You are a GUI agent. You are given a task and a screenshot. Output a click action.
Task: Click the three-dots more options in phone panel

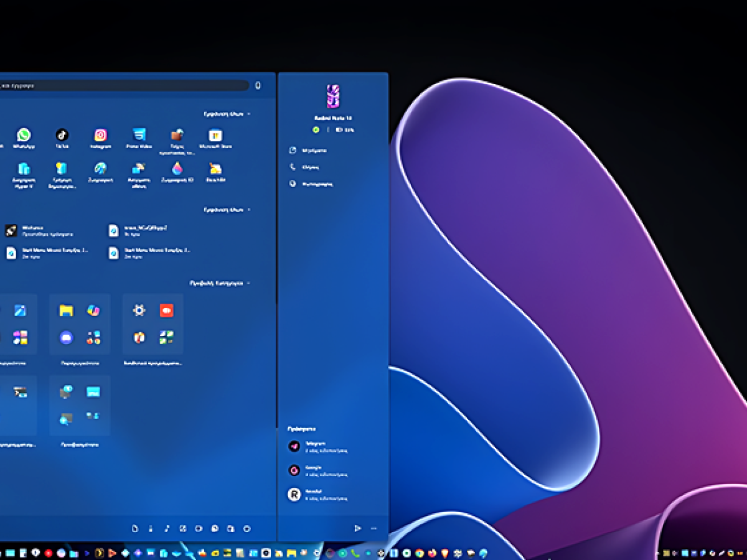(x=374, y=528)
